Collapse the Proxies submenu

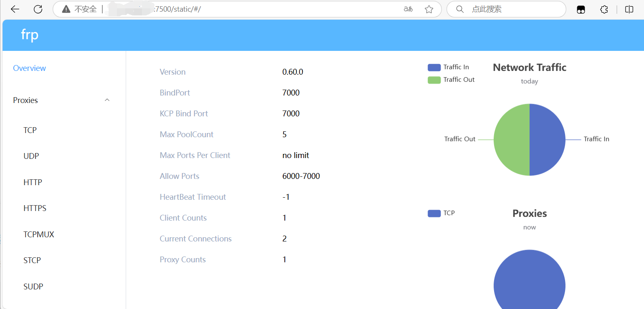tap(64, 100)
